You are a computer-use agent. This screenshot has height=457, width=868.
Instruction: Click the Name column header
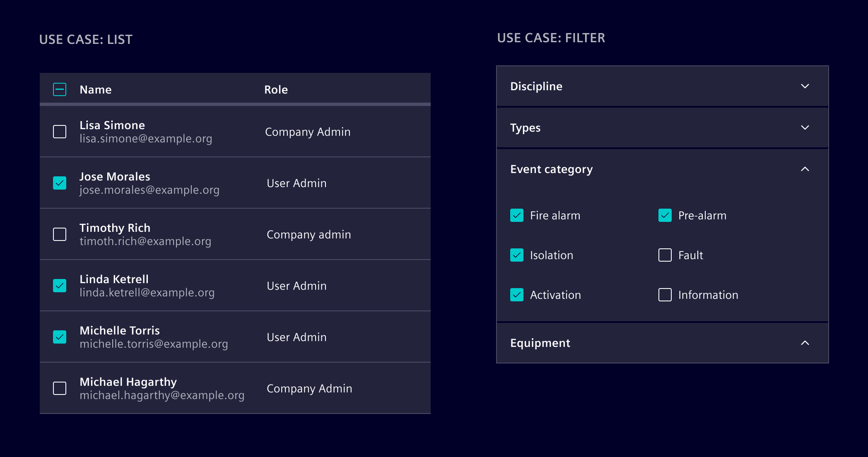point(96,89)
